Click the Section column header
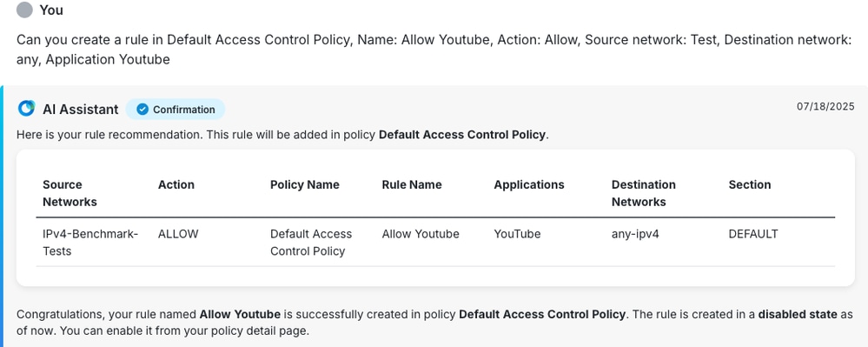868x347 pixels. tap(750, 184)
